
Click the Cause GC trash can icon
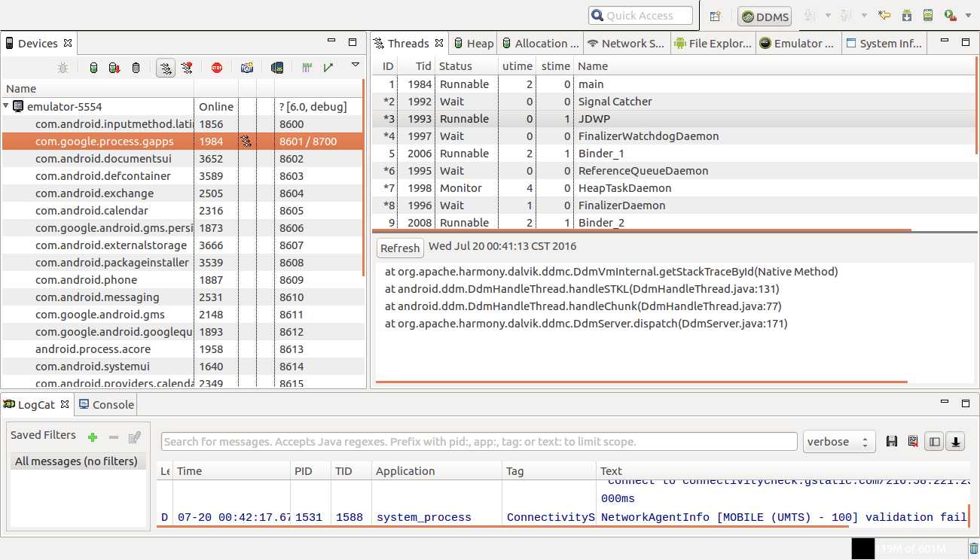tap(136, 68)
